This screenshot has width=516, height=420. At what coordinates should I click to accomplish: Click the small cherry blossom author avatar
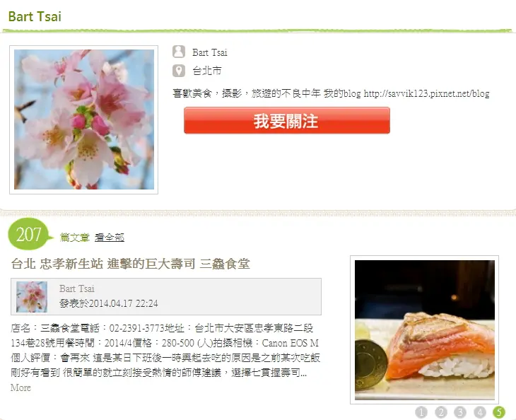[x=32, y=297]
